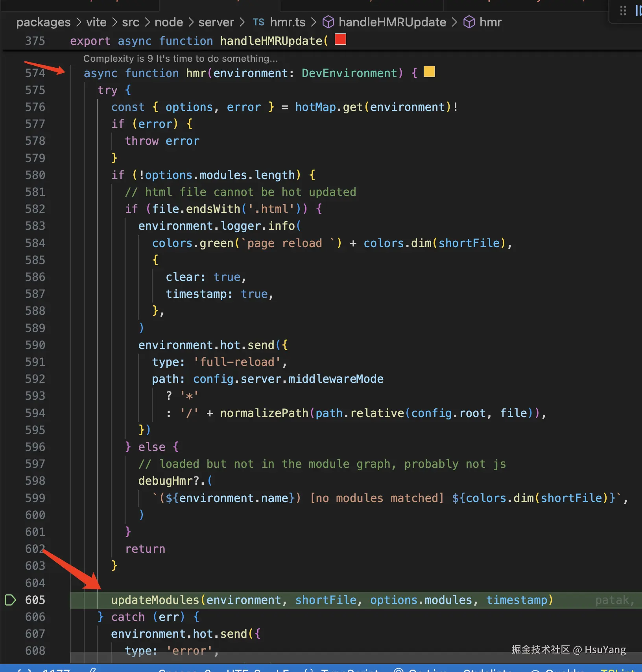Screen dimensions: 642x672
Task: Click the 'Complexity is 9' CodeLens link
Action: click(x=181, y=58)
